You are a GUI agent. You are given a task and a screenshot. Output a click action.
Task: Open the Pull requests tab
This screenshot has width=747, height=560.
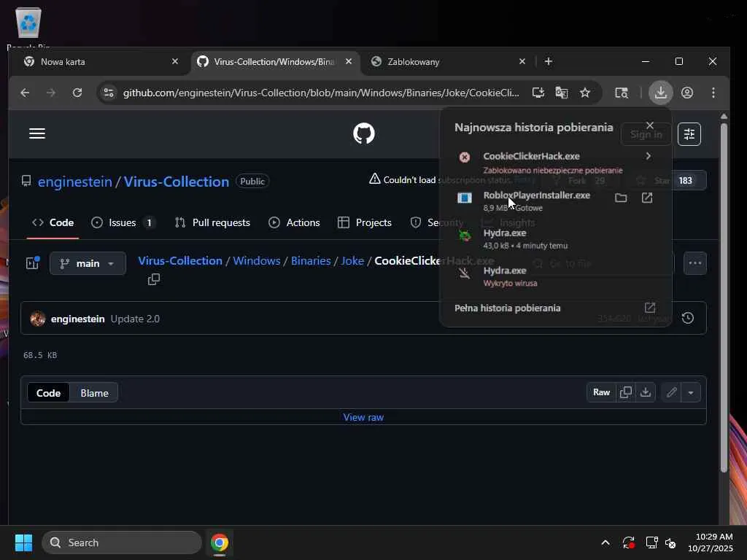(x=212, y=222)
